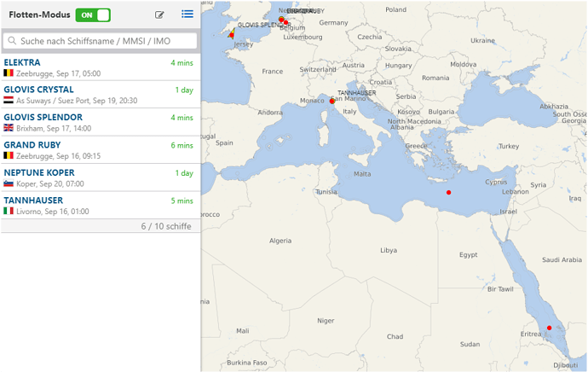Screen dimensions: 588x372
Task: Click the ship markers cluster near Belgium
Action: [283, 20]
